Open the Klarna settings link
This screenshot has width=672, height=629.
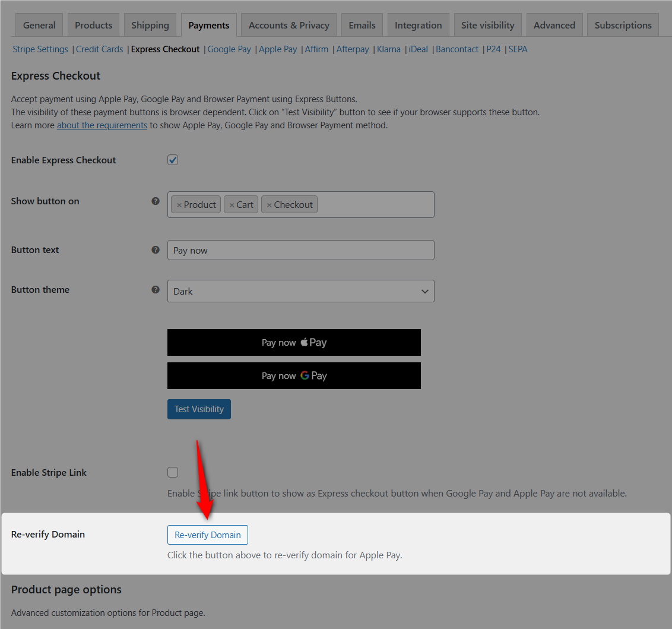[389, 49]
